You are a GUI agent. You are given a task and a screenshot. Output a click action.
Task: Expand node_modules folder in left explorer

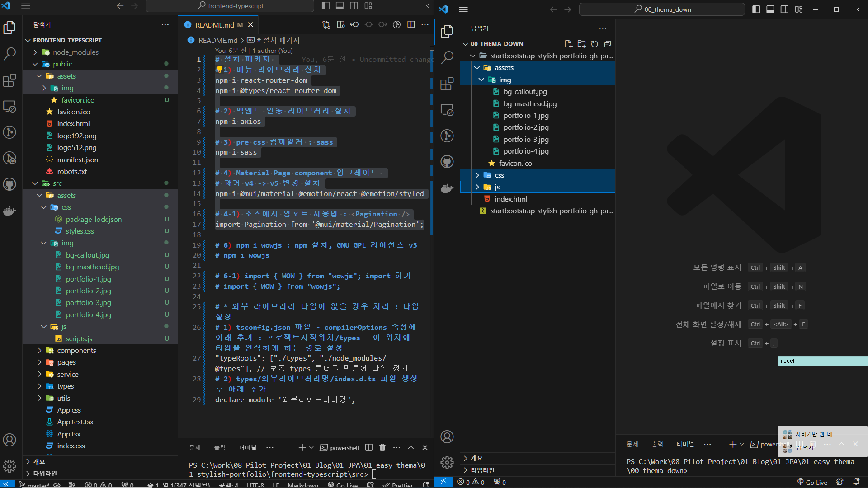tap(35, 52)
